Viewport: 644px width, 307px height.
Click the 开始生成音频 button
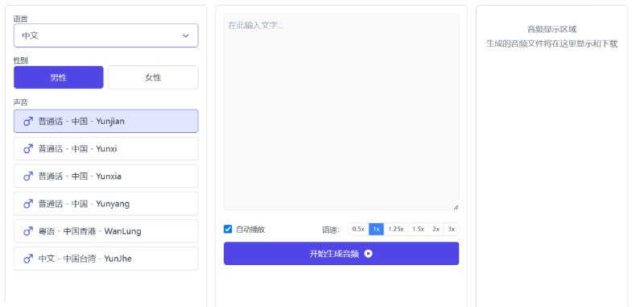point(341,254)
